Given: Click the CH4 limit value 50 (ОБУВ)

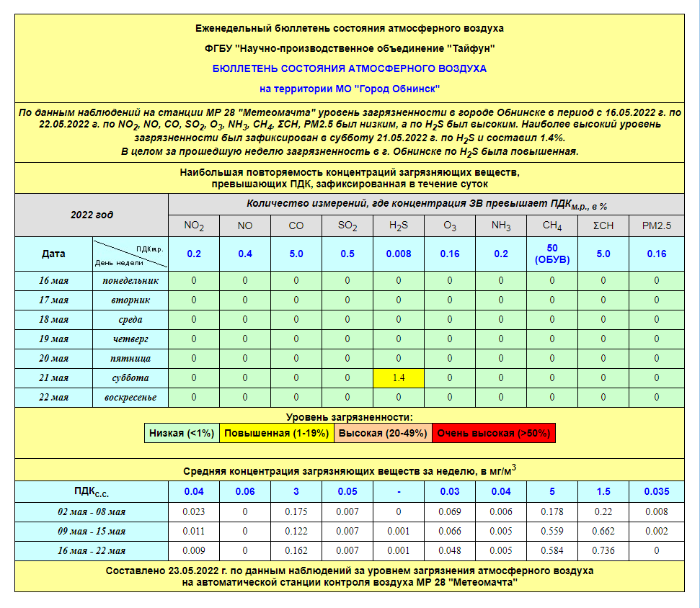Looking at the screenshot, I should click(552, 254).
